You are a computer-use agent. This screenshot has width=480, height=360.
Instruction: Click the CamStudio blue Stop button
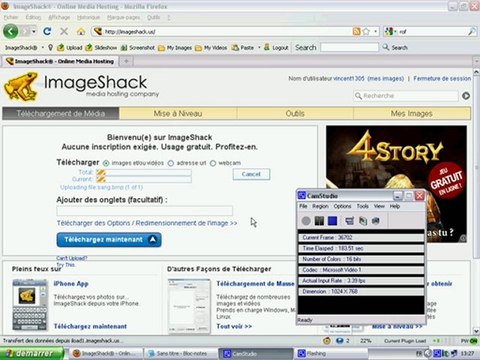coord(332,221)
